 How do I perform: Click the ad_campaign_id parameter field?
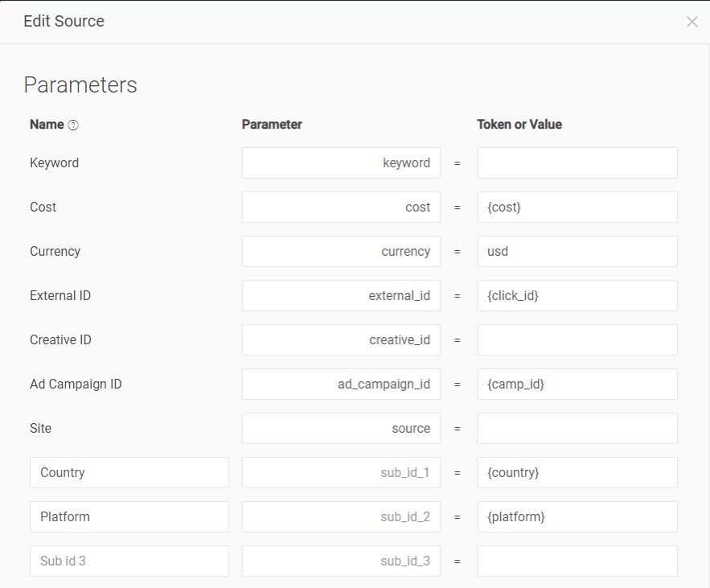[341, 384]
